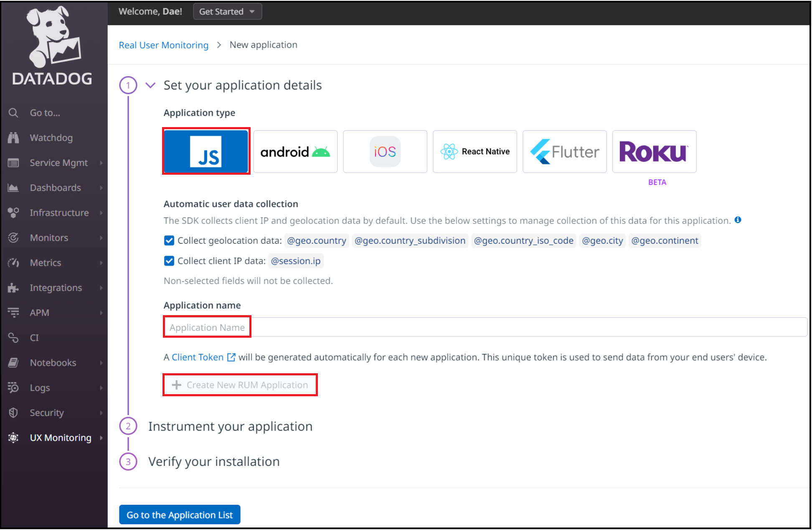Open Watchdog from the sidebar
This screenshot has height=530, width=812.
(x=51, y=138)
